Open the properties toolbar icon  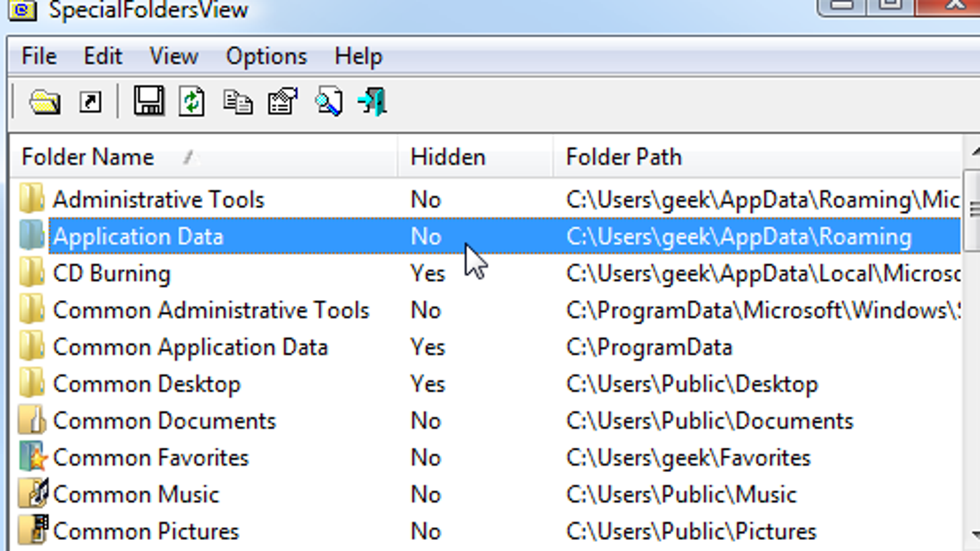pyautogui.click(x=283, y=102)
